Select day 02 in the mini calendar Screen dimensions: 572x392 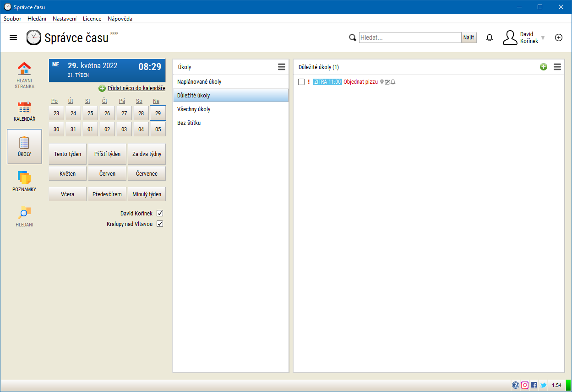[107, 129]
